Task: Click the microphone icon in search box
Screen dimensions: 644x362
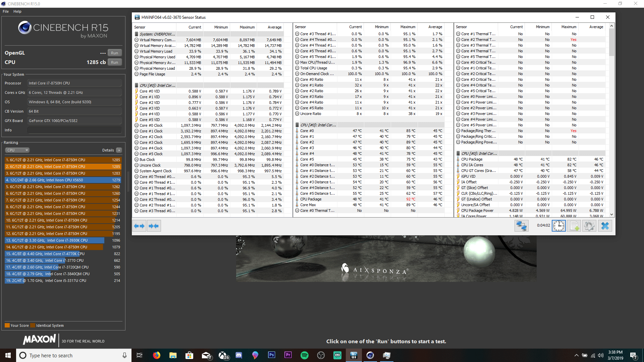Action: point(124,355)
